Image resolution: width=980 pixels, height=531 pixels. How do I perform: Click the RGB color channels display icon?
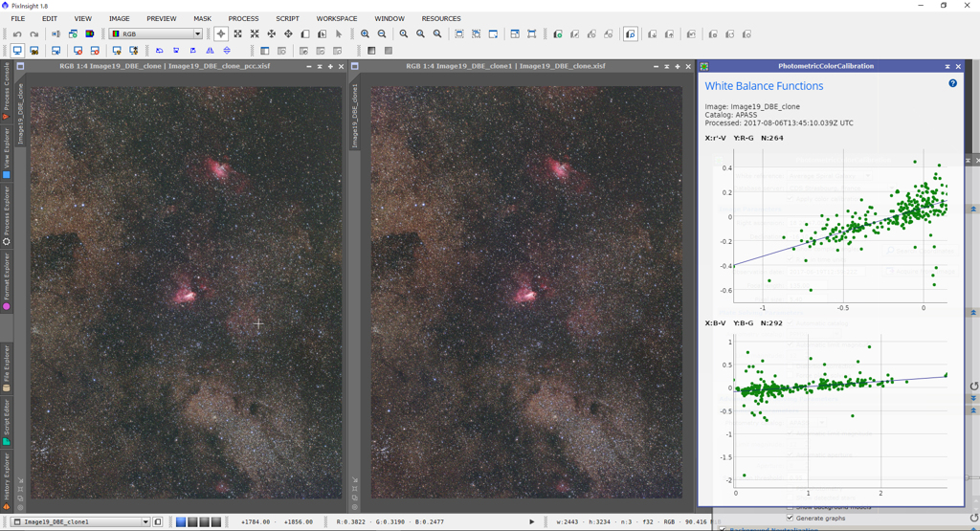pos(89,34)
